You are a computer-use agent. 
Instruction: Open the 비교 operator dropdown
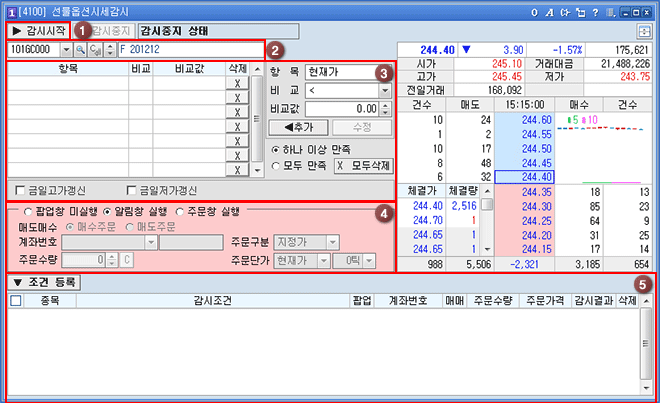point(383,90)
